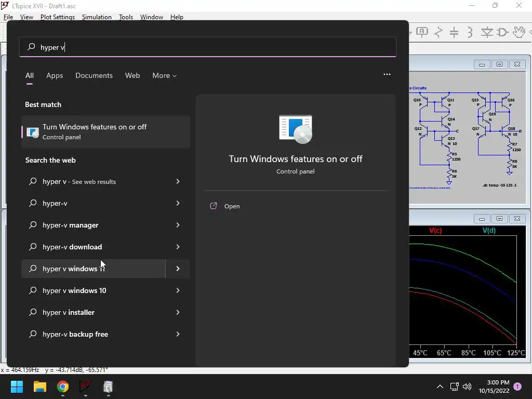Image resolution: width=532 pixels, height=399 pixels.
Task: Select the resistor component tool
Action: click(x=438, y=32)
